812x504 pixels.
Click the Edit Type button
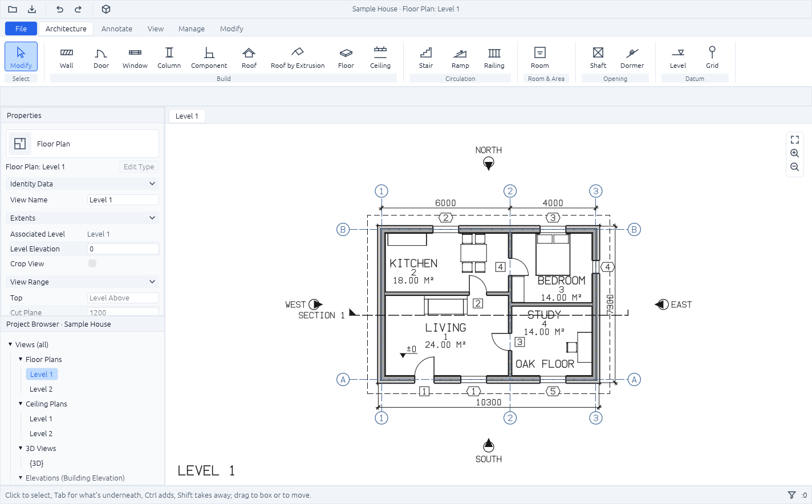pyautogui.click(x=139, y=167)
